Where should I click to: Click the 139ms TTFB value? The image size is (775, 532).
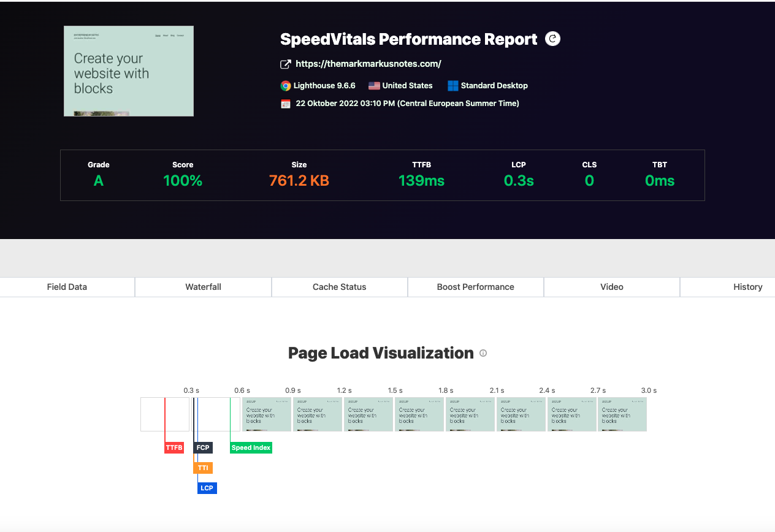click(421, 181)
